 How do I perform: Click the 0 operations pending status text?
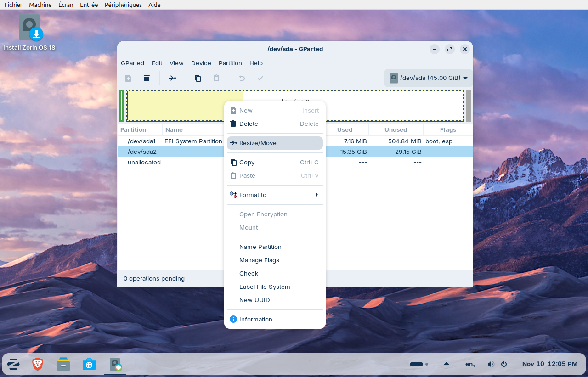[x=154, y=278]
